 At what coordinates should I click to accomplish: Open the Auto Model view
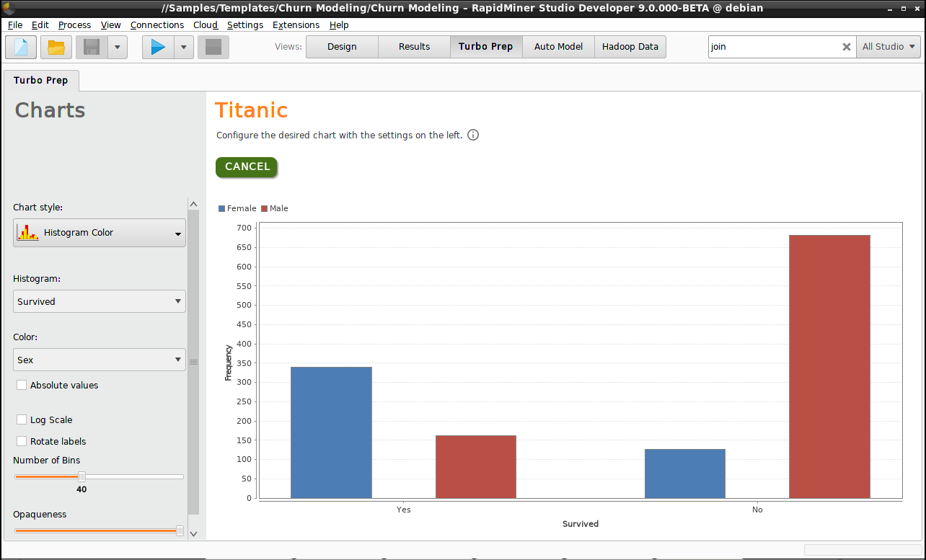(558, 46)
